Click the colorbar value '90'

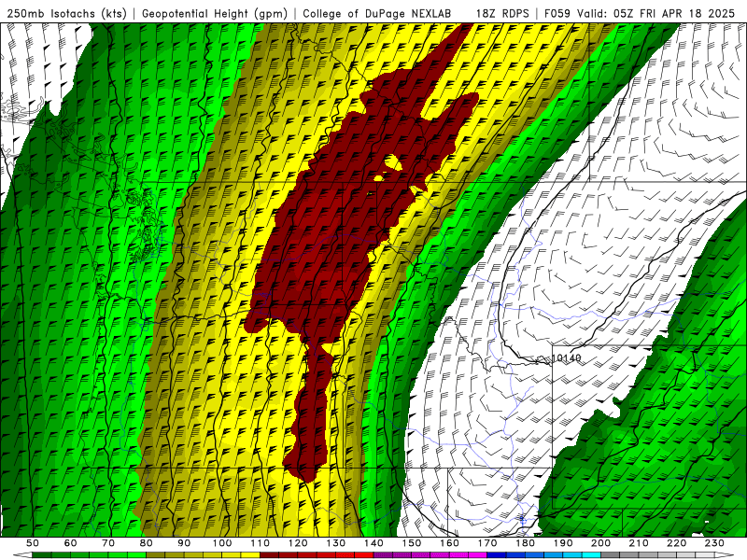coord(184,543)
